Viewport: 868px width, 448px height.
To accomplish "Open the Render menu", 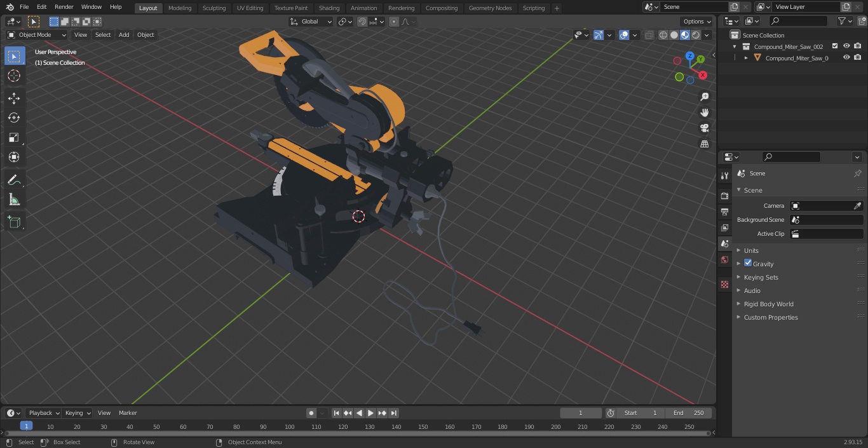I will (64, 7).
